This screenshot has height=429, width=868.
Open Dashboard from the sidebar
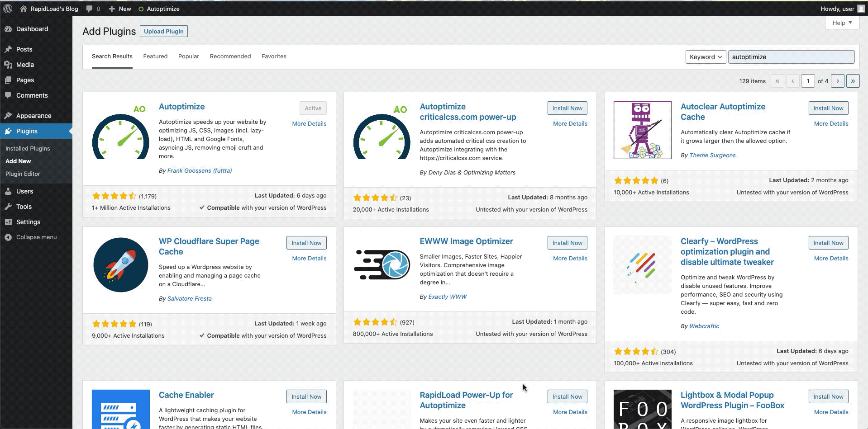tap(32, 29)
